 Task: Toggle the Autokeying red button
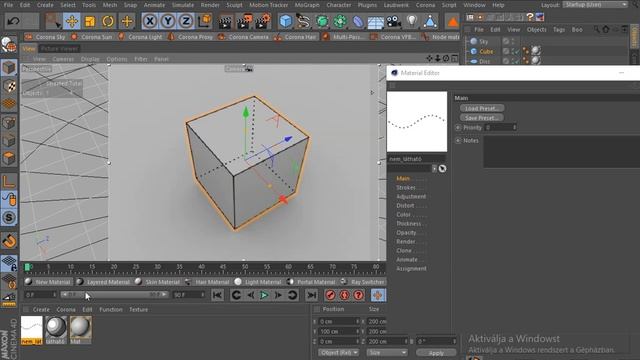(x=344, y=295)
